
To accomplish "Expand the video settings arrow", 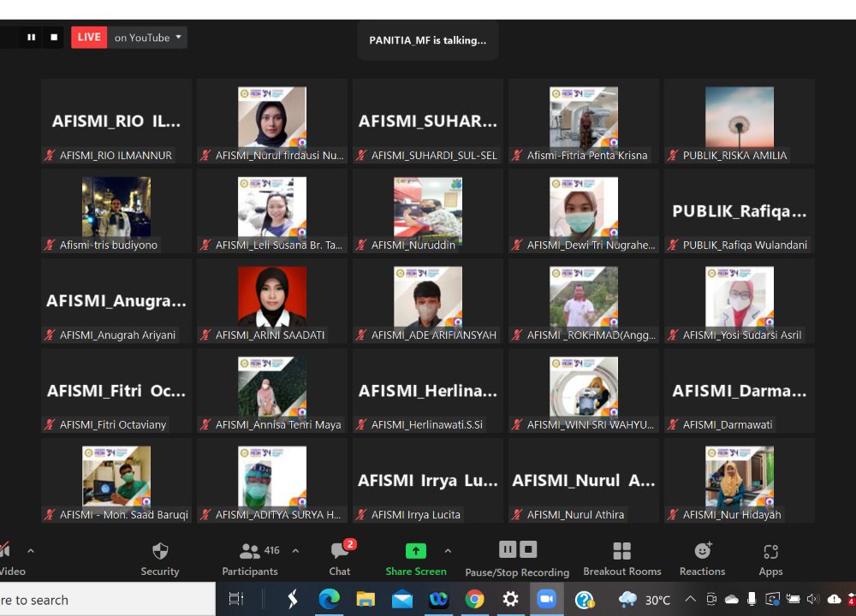I will tap(31, 551).
